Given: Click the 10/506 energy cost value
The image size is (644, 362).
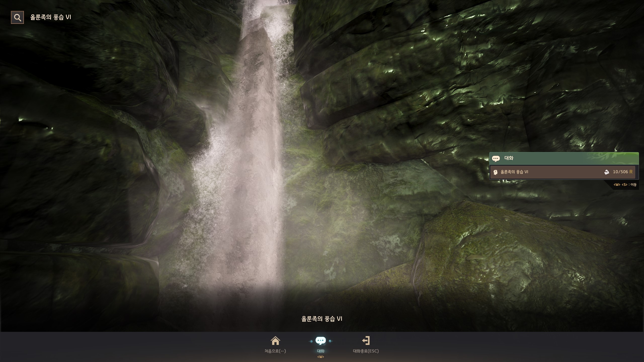Looking at the screenshot, I should pos(620,172).
